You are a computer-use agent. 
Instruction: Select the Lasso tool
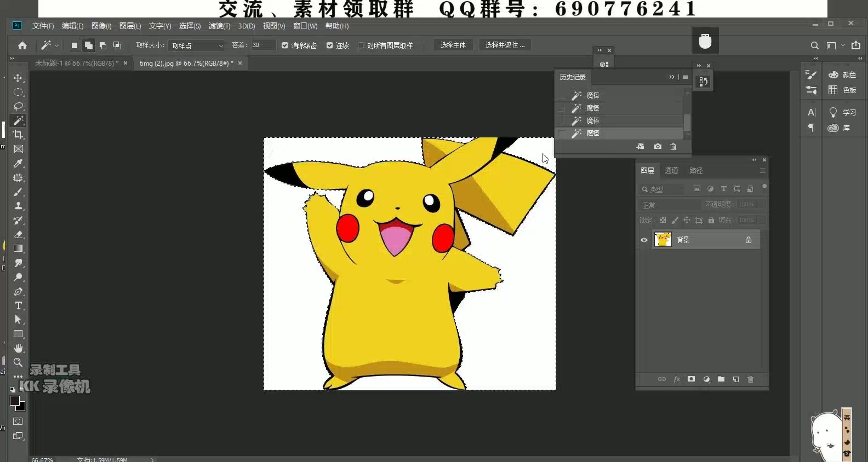18,106
